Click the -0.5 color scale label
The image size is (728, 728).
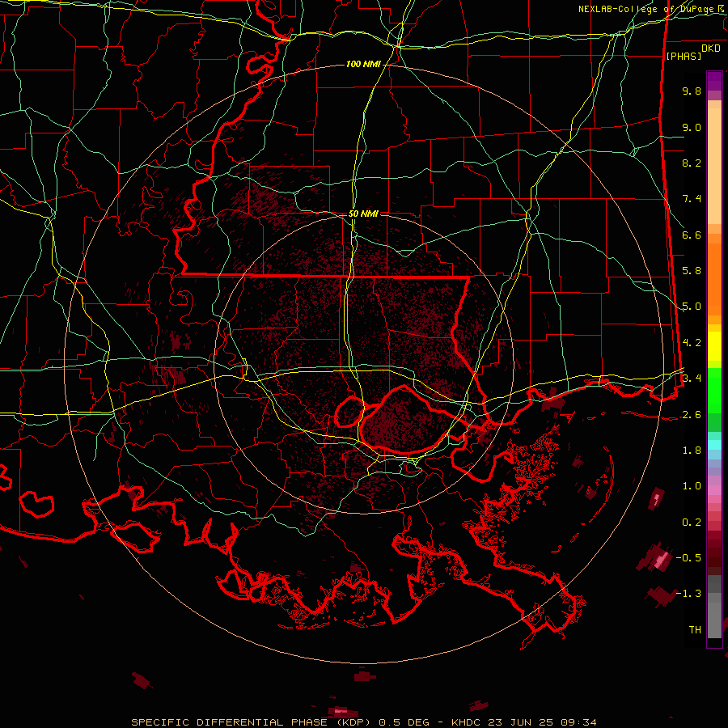point(688,558)
